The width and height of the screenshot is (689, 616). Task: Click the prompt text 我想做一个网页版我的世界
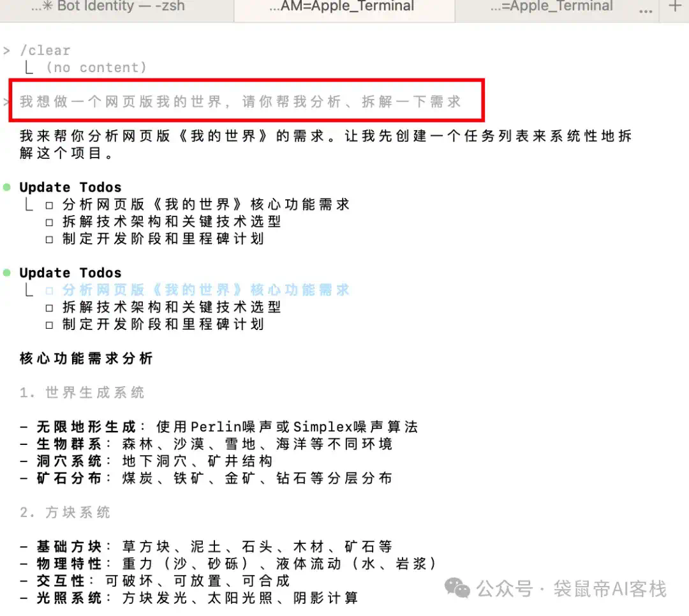coord(241,101)
